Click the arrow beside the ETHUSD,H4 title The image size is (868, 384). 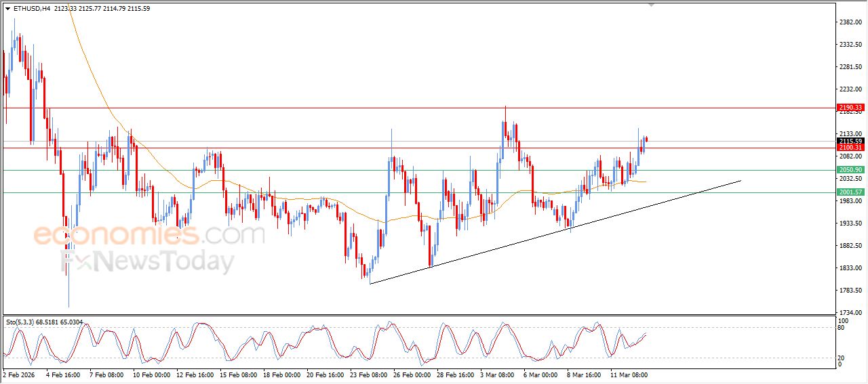(x=7, y=9)
